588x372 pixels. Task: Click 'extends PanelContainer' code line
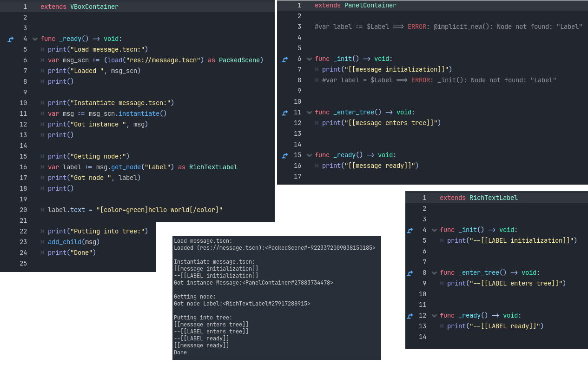356,6
